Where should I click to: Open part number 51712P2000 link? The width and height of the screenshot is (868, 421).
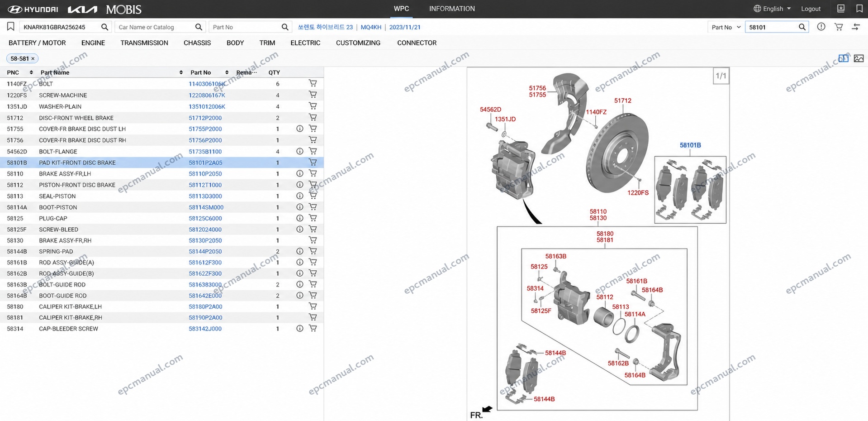205,118
